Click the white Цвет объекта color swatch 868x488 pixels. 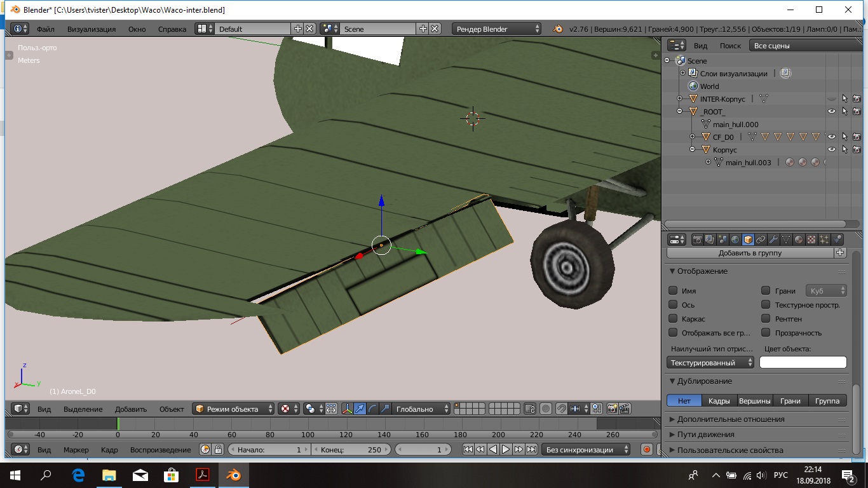click(803, 363)
